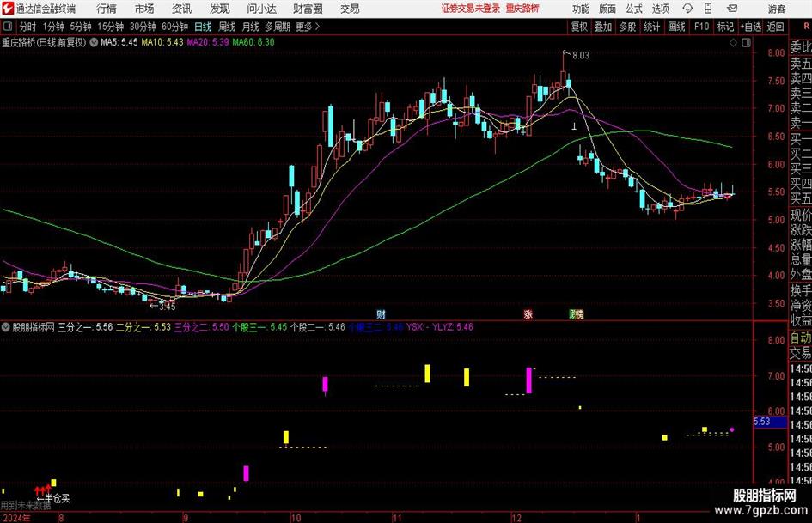Click the 返回 back button
Viewport: 812px width, 523px height.
pyautogui.click(x=775, y=27)
